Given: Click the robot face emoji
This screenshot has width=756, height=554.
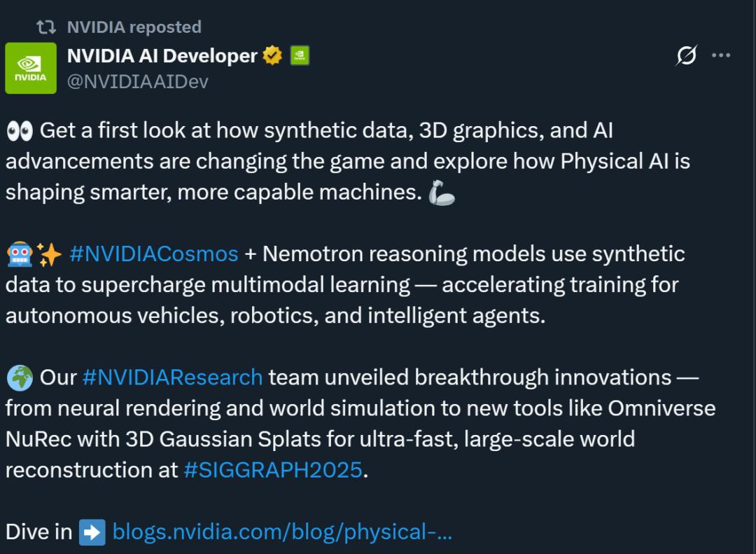Looking at the screenshot, I should pos(19,254).
